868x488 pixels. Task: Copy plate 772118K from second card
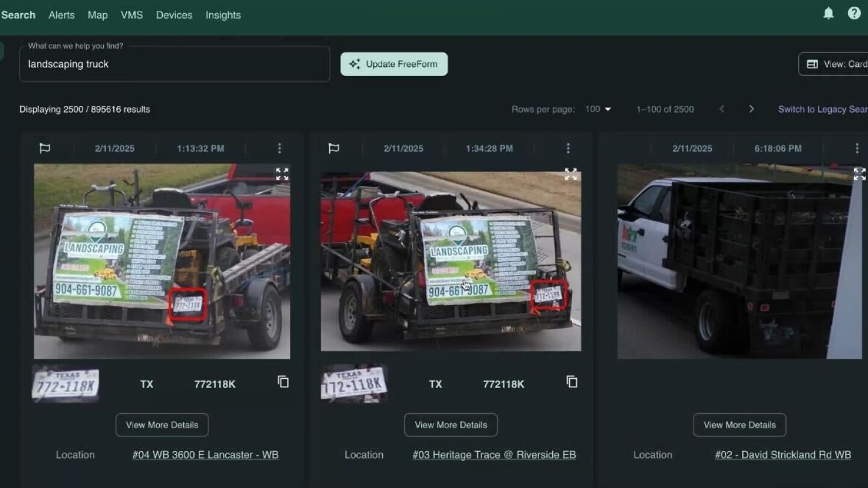click(571, 382)
